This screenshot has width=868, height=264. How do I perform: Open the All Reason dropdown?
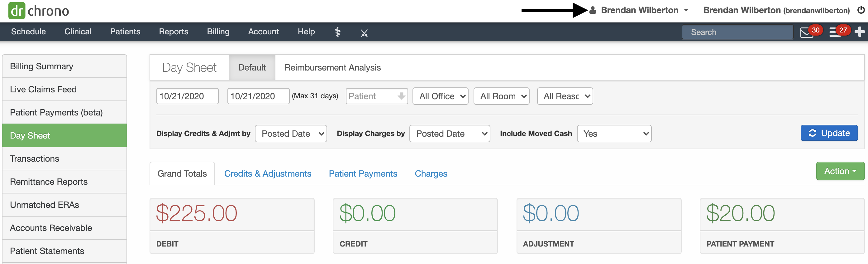565,96
